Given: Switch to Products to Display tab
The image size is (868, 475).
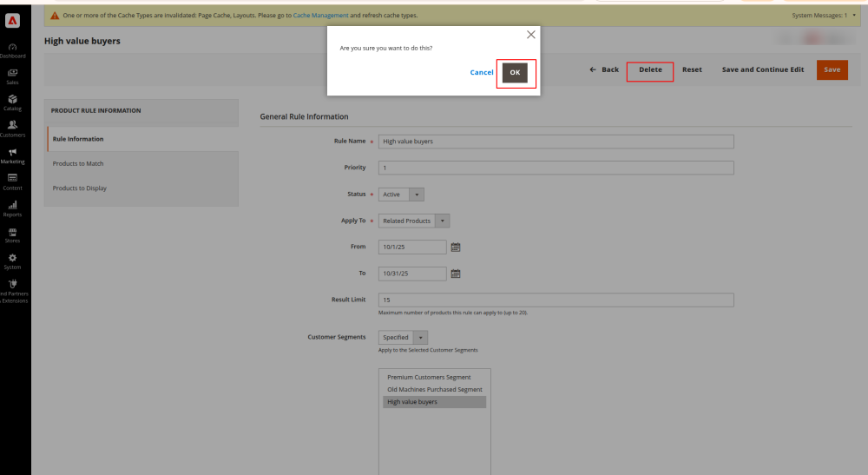Looking at the screenshot, I should pyautogui.click(x=80, y=188).
